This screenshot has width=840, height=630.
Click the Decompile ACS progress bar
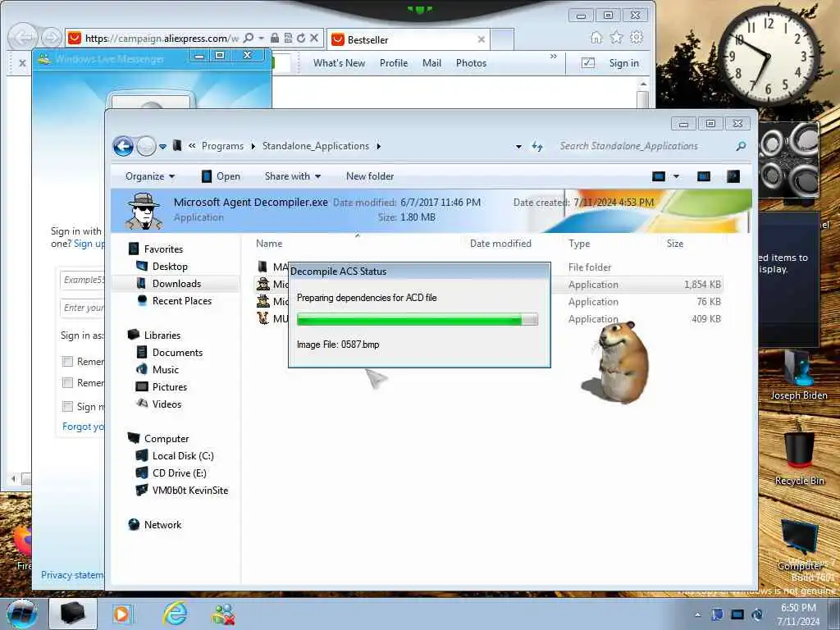tap(417, 319)
